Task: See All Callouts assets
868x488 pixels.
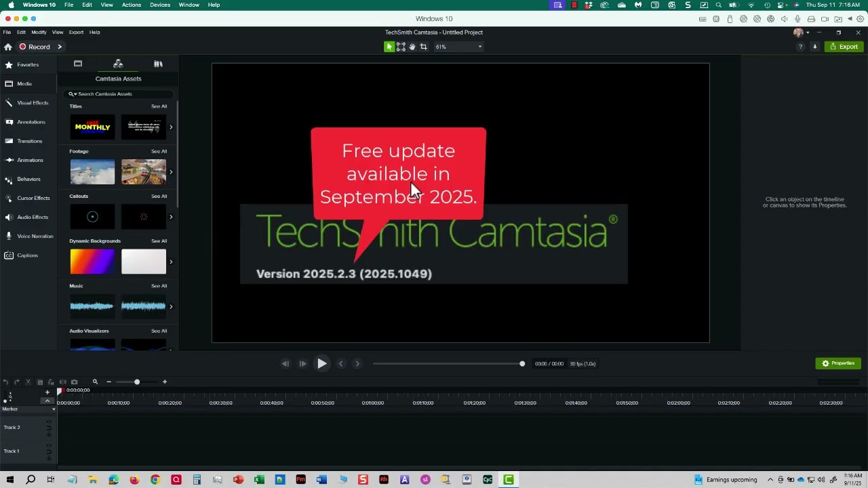Action: point(159,196)
